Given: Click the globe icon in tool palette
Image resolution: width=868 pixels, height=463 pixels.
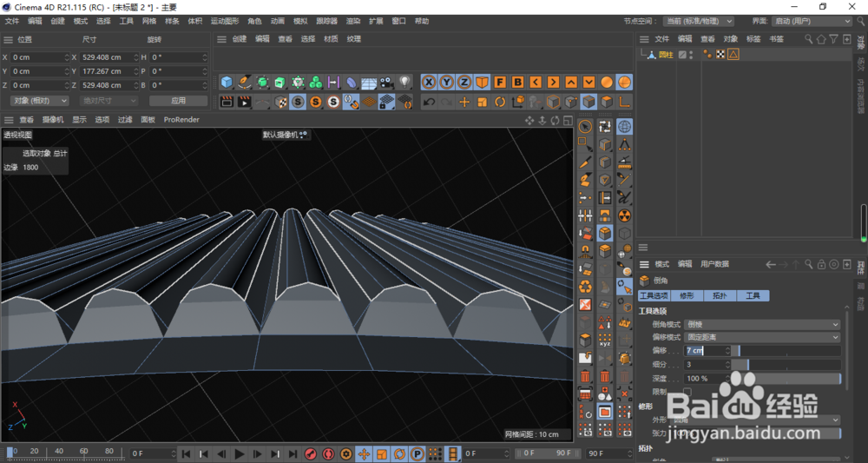Looking at the screenshot, I should click(624, 127).
